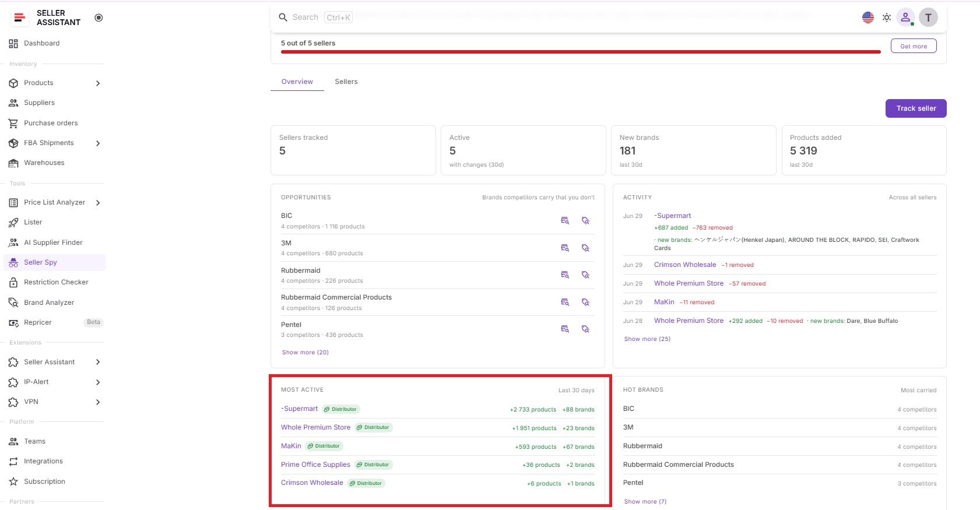The height and width of the screenshot is (510, 980).
Task: Click the Pentel row in Hot Brands
Action: [779, 483]
